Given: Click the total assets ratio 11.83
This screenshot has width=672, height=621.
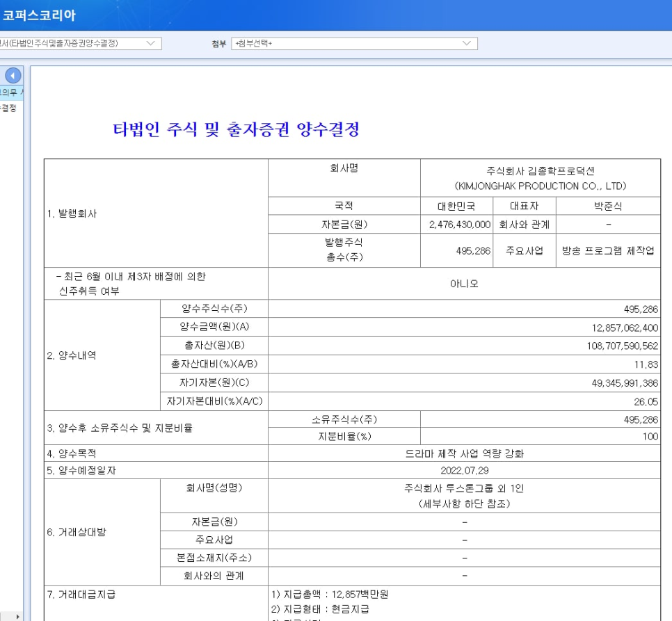Looking at the screenshot, I should tap(646, 364).
